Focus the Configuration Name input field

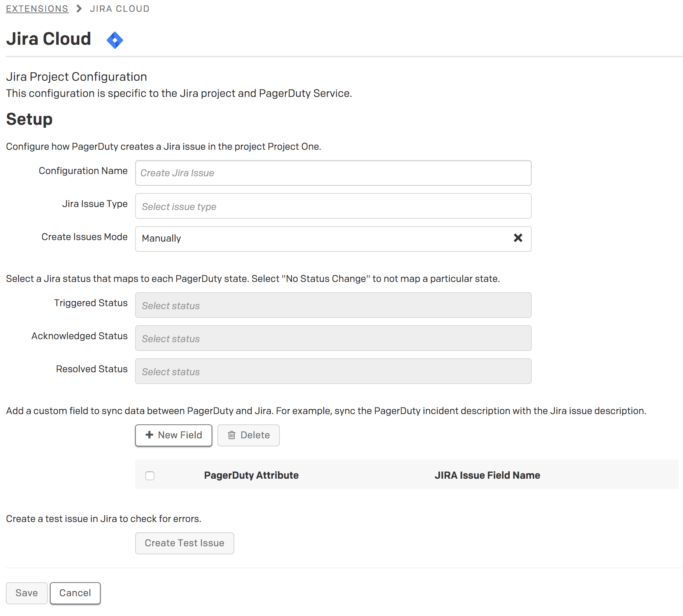pyautogui.click(x=333, y=173)
